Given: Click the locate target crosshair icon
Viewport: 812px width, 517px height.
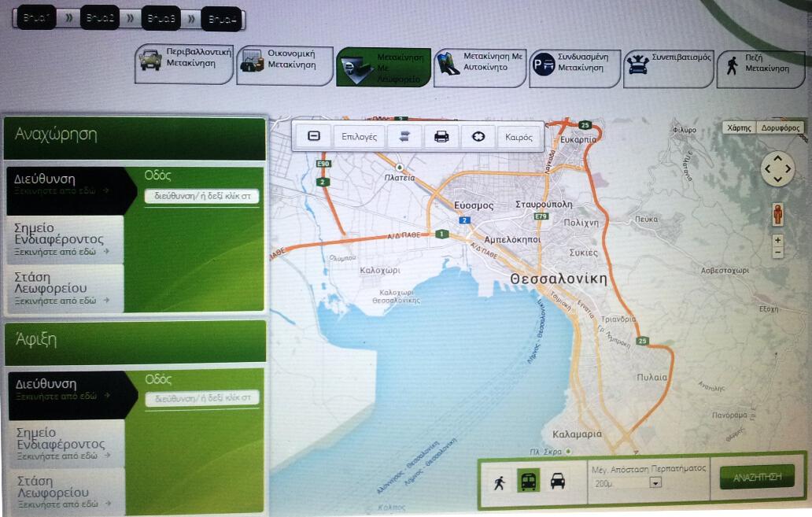Looking at the screenshot, I should (478, 137).
